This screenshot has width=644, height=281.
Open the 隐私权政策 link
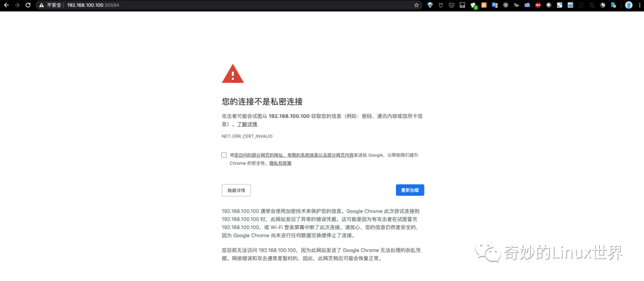[280, 163]
